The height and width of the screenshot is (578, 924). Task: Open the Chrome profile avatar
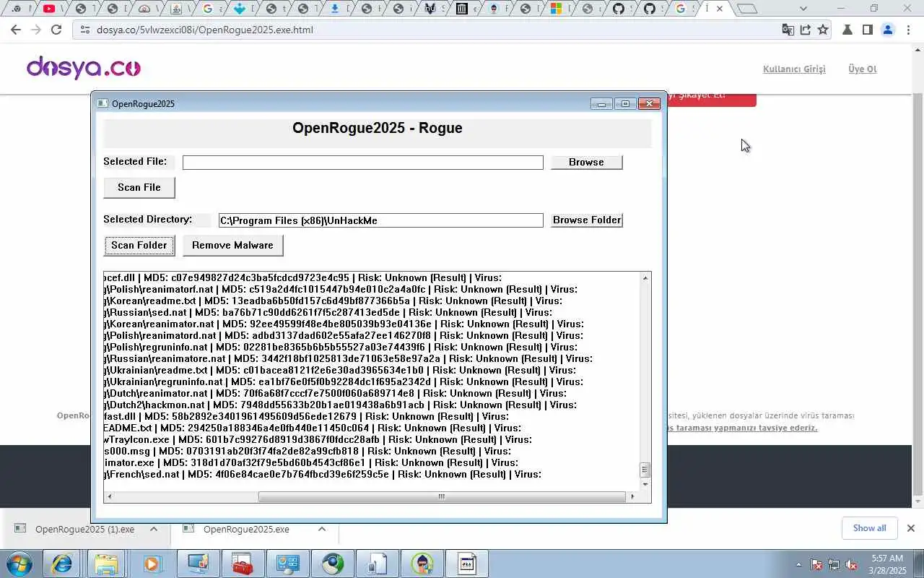888,30
